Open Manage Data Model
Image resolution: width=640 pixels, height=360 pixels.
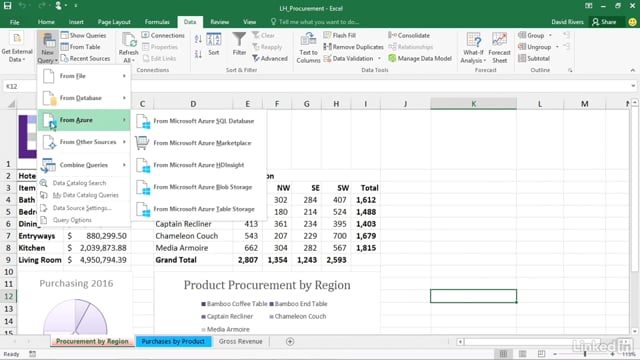(420, 58)
